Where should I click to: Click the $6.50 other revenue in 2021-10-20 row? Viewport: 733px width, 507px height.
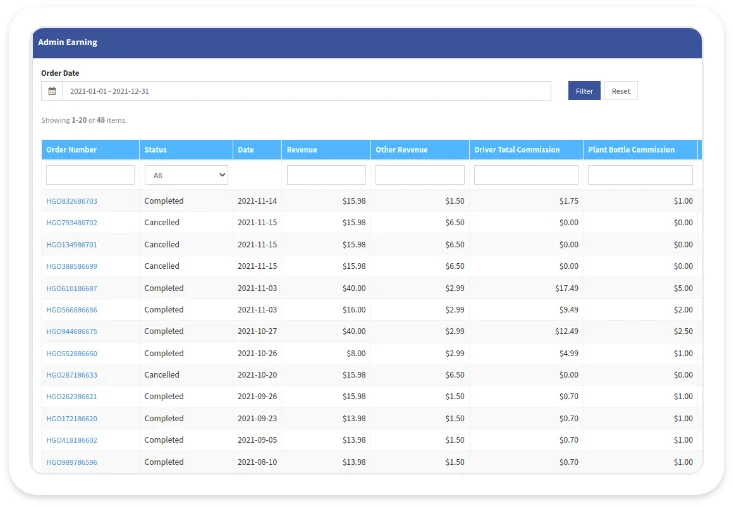point(454,375)
